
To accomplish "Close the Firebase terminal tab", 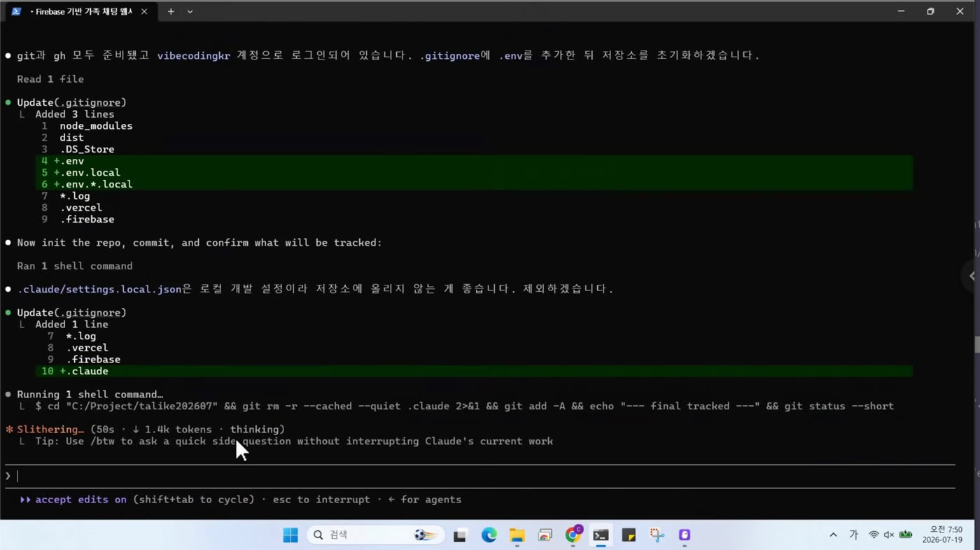I will pos(144,11).
